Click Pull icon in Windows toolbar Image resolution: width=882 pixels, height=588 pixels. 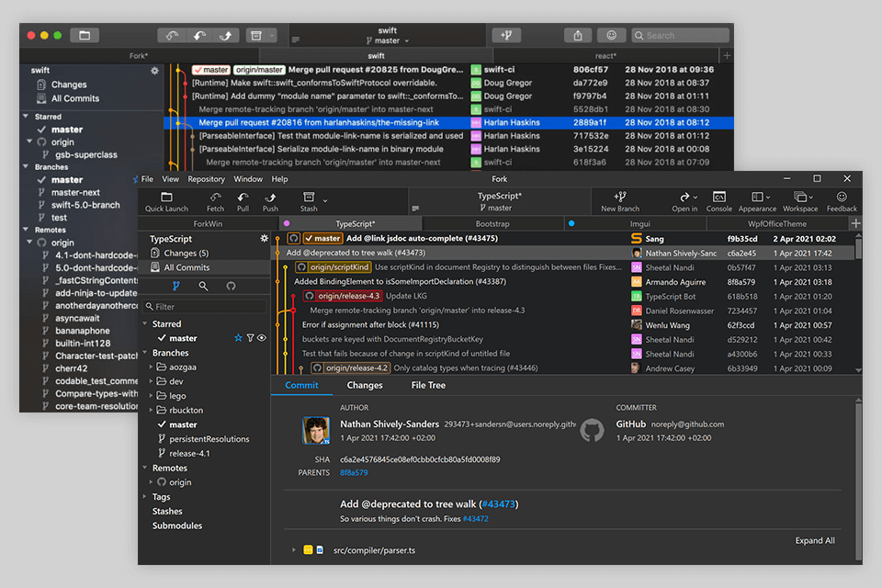[243, 197]
